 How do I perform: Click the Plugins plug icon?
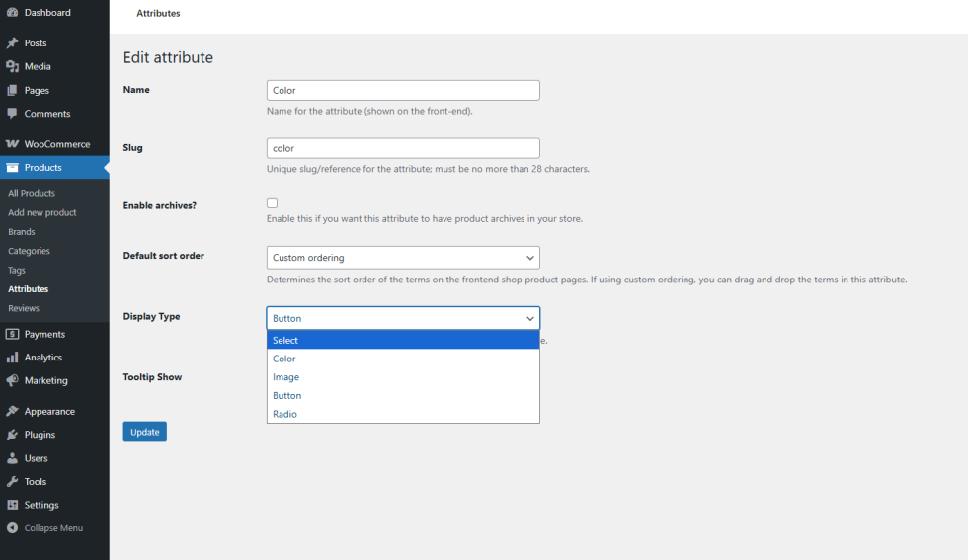12,435
